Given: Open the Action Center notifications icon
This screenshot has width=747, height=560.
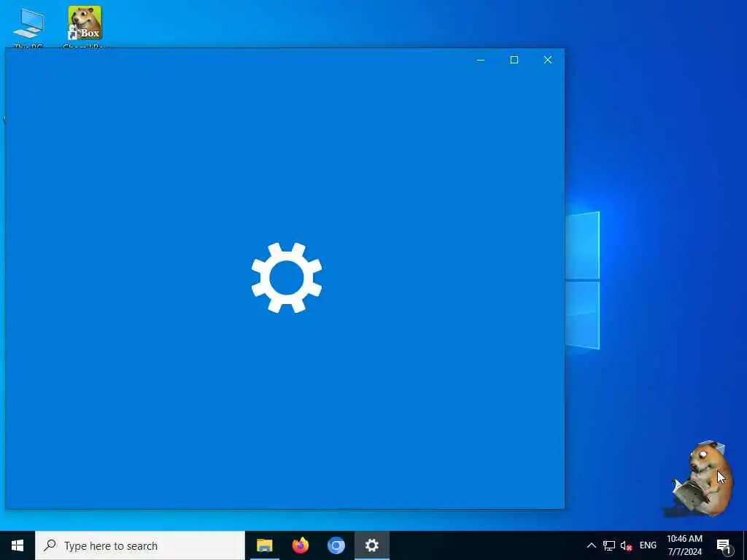Looking at the screenshot, I should (x=723, y=545).
